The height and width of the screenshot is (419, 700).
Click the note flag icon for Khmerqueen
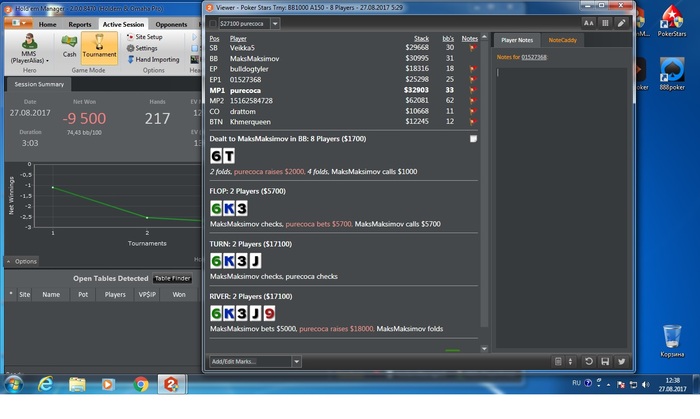click(x=473, y=122)
